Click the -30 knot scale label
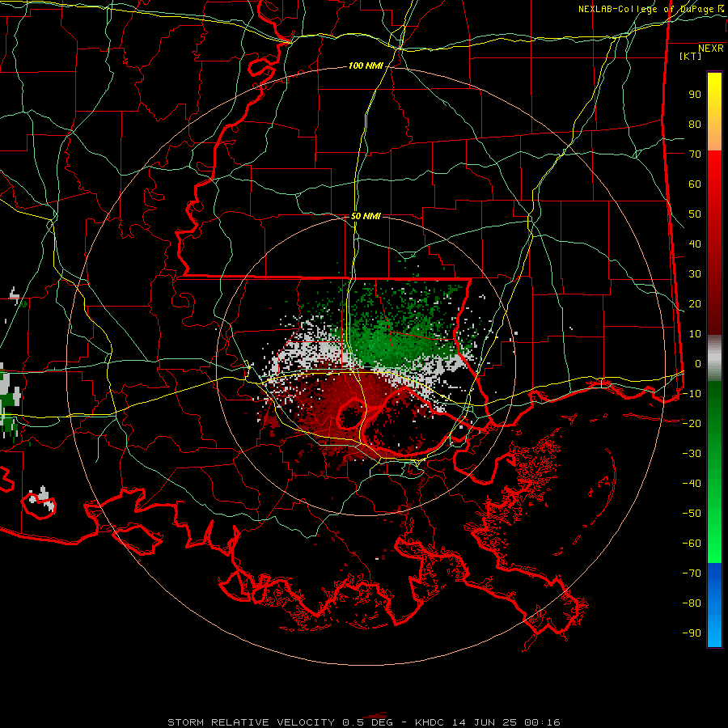The image size is (728, 728). [x=692, y=454]
